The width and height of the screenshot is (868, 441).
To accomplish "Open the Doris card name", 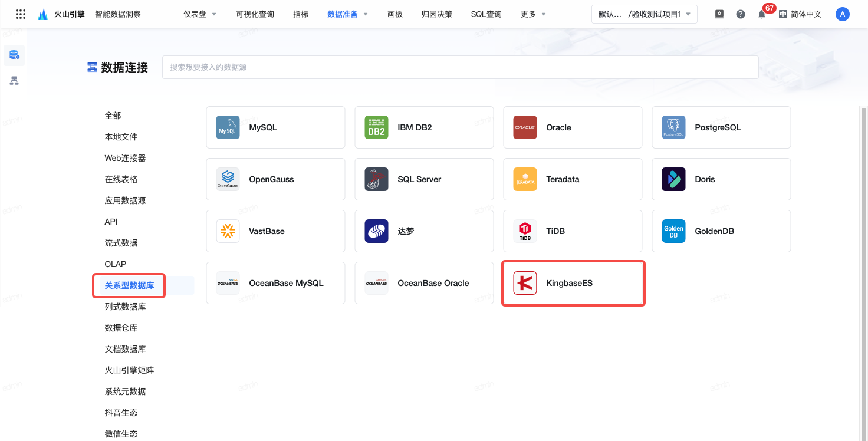I will (705, 179).
